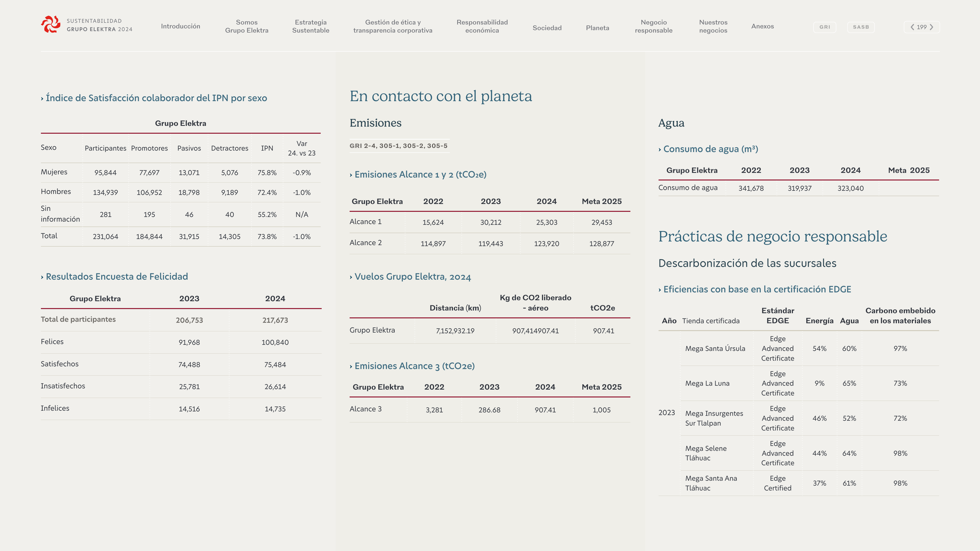Screen dimensions: 980x551
Task: Click the GRI index button
Action: coord(825,27)
